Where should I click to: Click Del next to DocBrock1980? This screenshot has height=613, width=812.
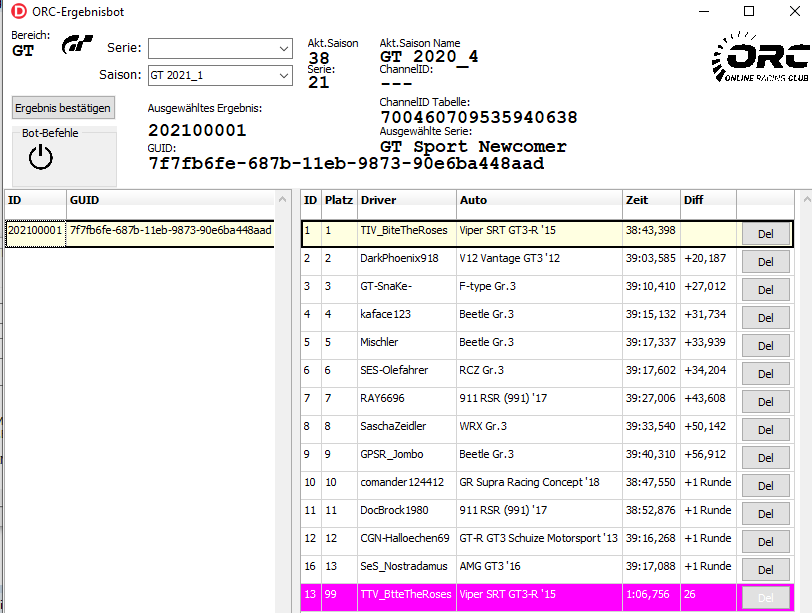765,514
